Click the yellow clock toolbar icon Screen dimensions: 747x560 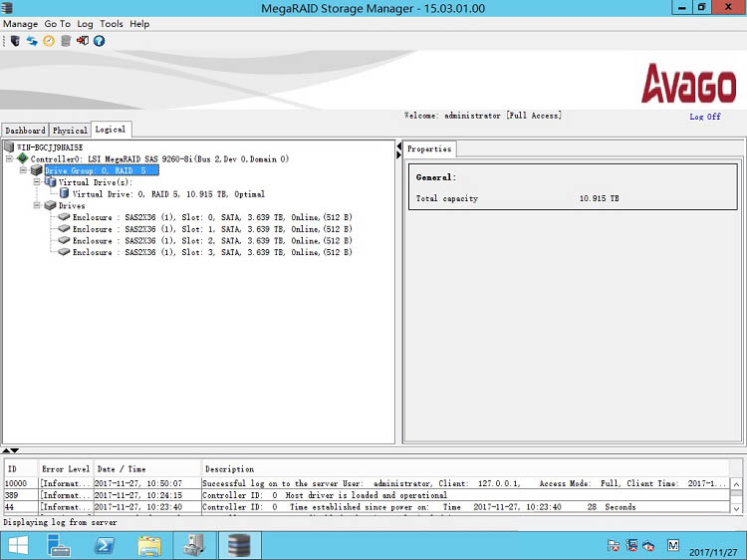49,41
